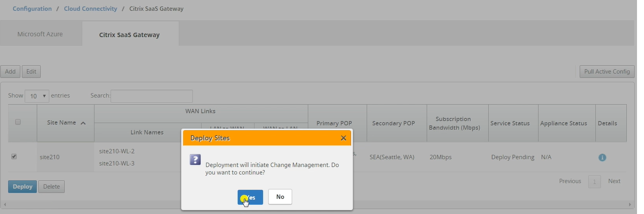
Task: Sort by Site Name arrow
Action: [x=83, y=123]
